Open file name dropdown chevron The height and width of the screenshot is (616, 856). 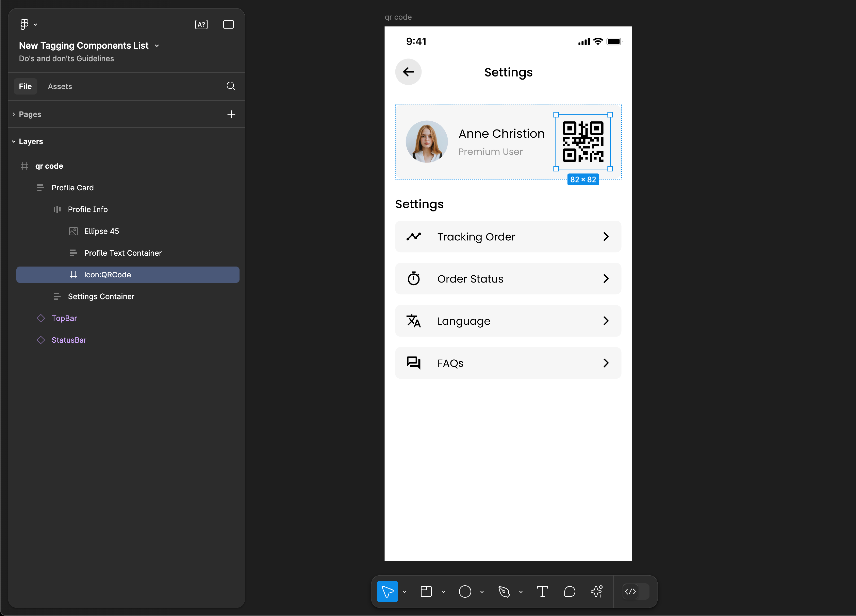[157, 46]
